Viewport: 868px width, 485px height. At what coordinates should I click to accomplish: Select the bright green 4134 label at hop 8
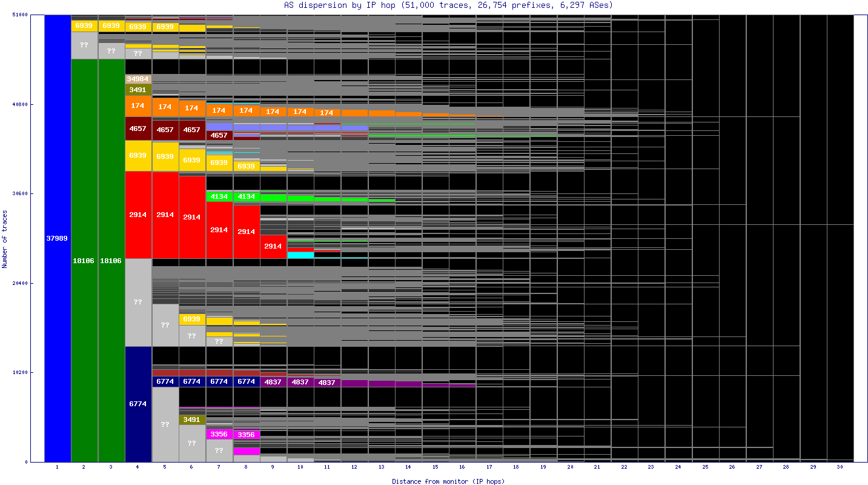[246, 196]
